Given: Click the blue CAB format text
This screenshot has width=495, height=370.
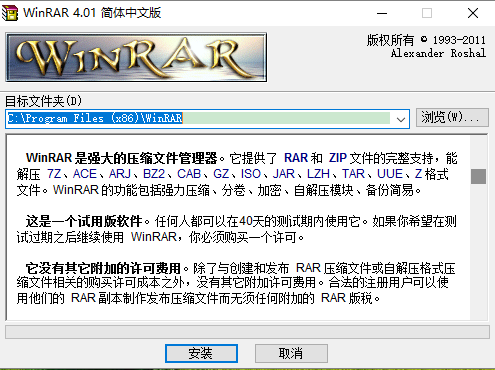Looking at the screenshot, I should (189, 174).
